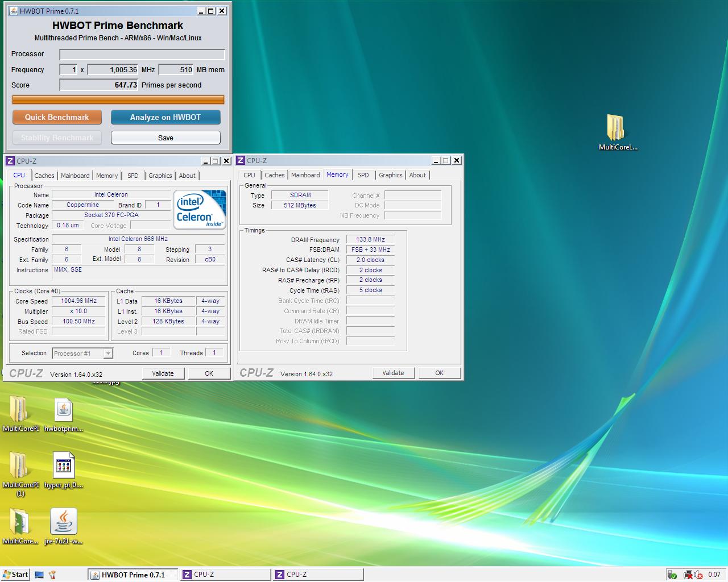Click the network tray icon
Viewport: 728px width, 582px height.
(x=688, y=575)
